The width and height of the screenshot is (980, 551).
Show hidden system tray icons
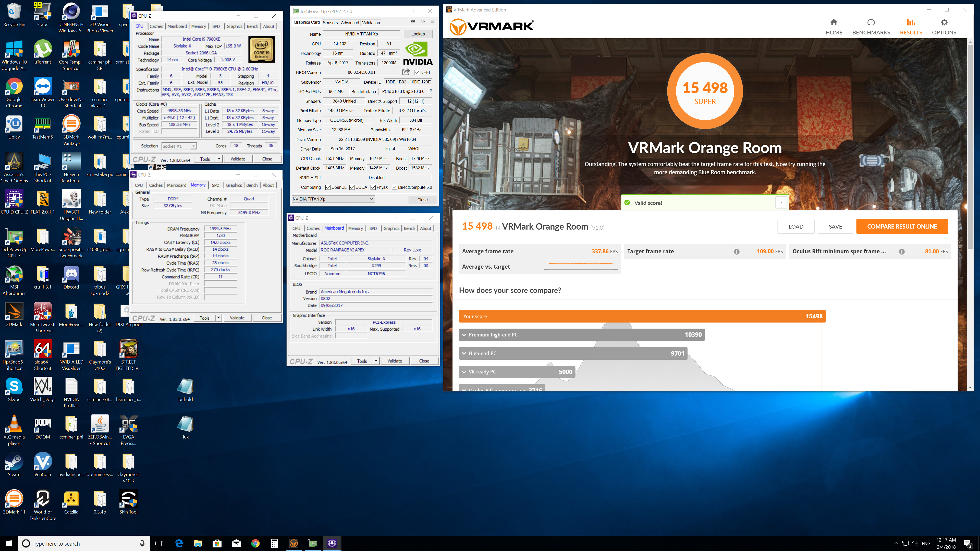pyautogui.click(x=896, y=543)
